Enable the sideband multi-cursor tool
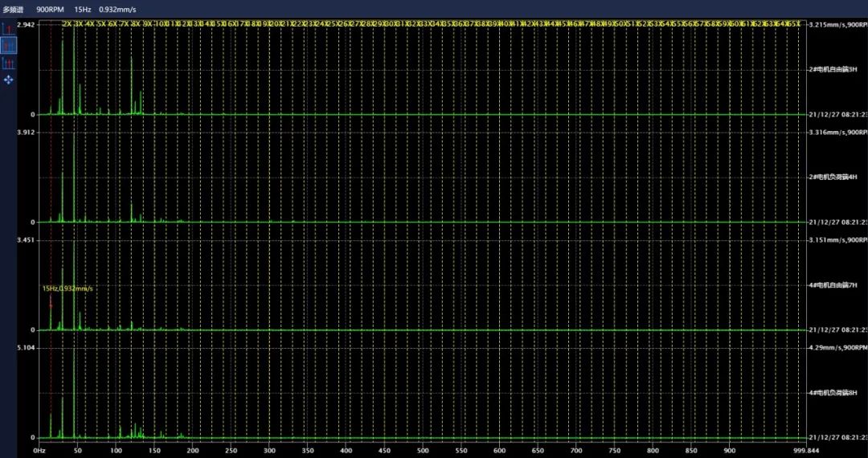The image size is (868, 458). (9, 63)
